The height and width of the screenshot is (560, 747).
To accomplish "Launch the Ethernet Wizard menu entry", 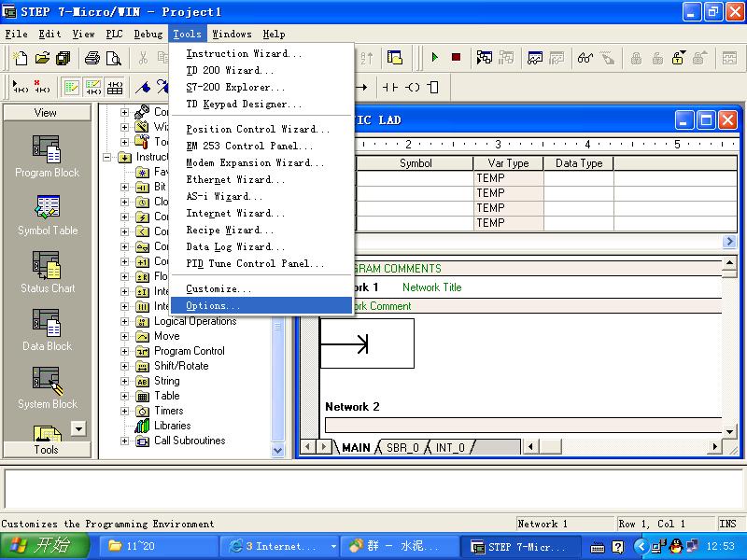I will coord(261,179).
